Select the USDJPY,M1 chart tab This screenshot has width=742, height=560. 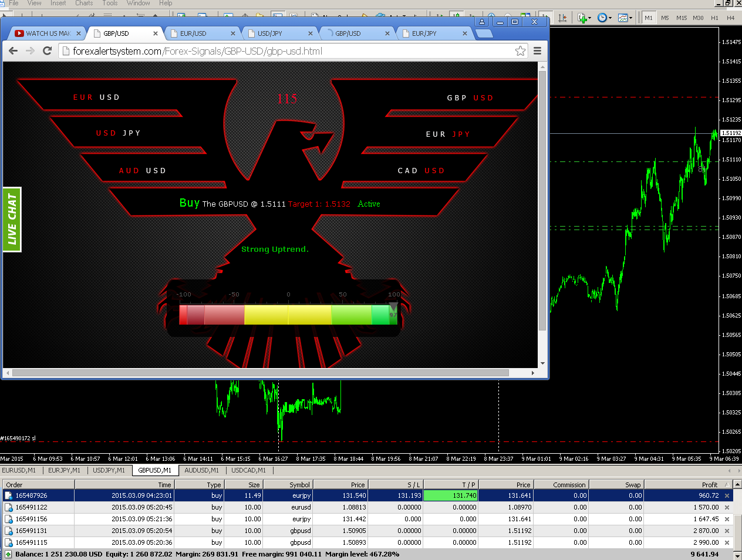tap(109, 470)
